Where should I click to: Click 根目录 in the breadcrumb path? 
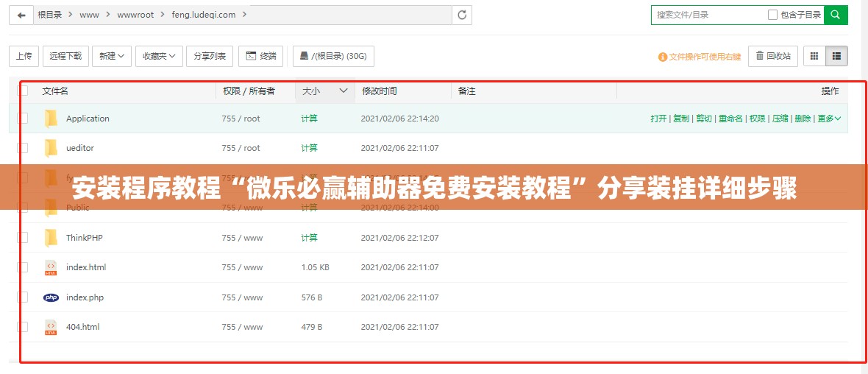50,15
